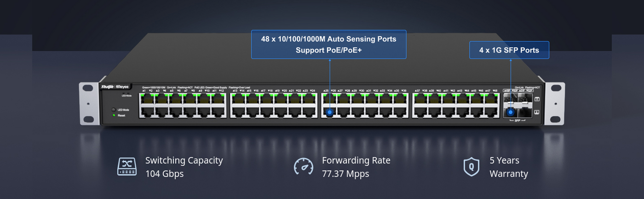The height and width of the screenshot is (199, 644).
Task: Click the blue marker dot on SFP port
Action: click(x=510, y=112)
